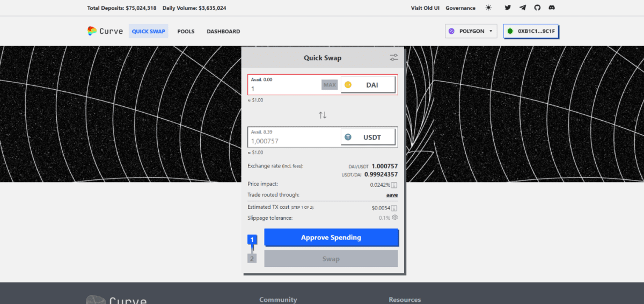Open the Governance link
The height and width of the screenshot is (304, 644).
pos(460,8)
